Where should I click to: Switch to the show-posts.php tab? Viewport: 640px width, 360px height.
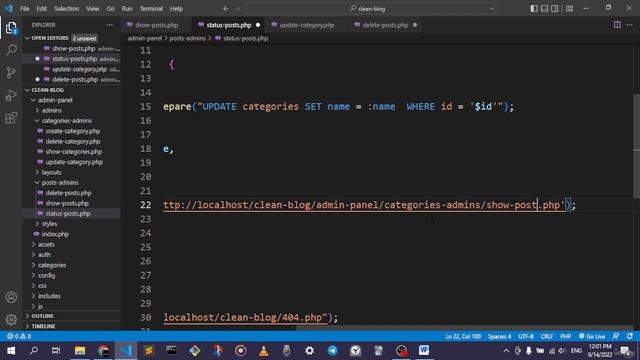(156, 25)
